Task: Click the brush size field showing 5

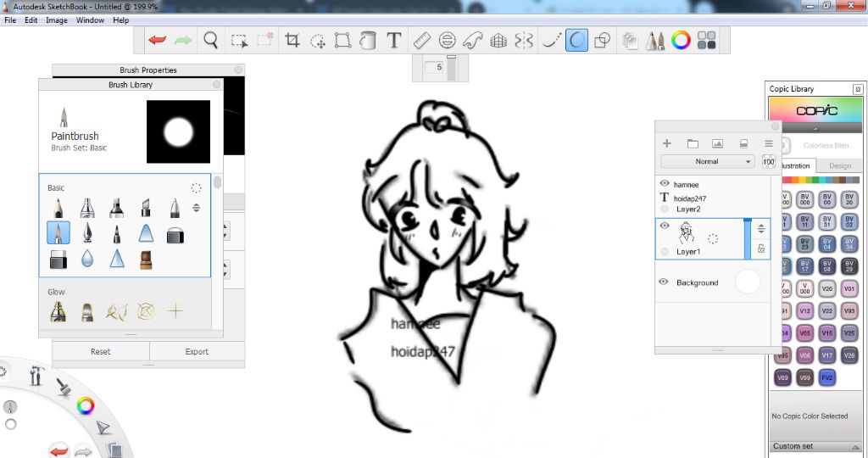Action: (435, 67)
